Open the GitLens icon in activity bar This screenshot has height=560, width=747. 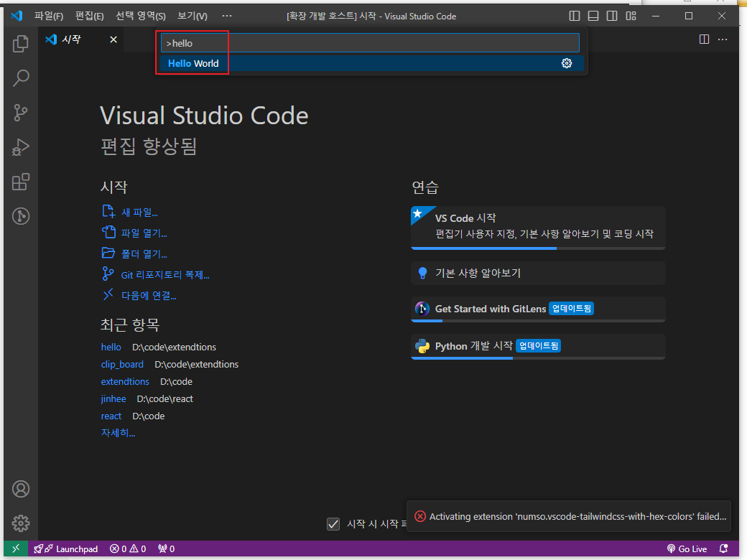[x=21, y=216]
